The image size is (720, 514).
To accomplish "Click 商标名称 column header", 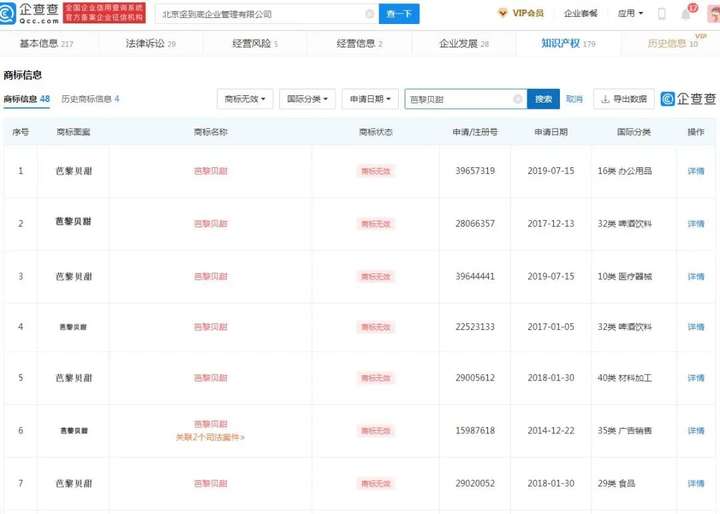I will click(210, 132).
